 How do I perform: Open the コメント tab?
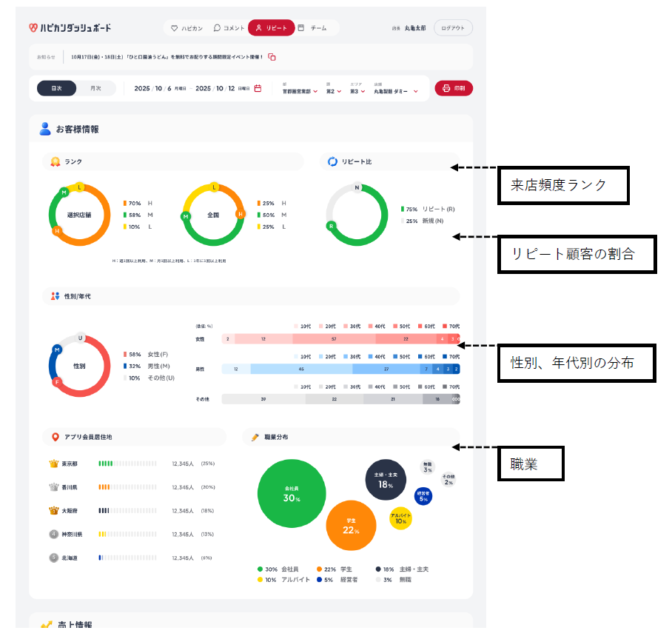[229, 28]
